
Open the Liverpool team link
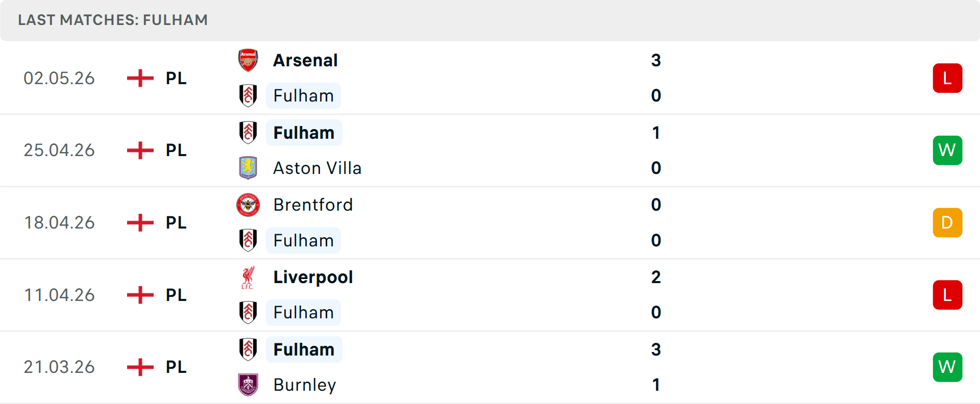pyautogui.click(x=313, y=277)
